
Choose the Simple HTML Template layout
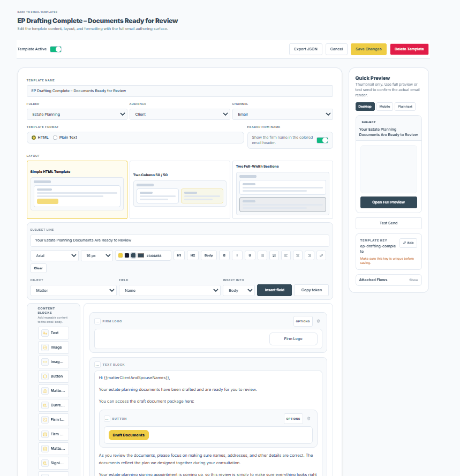(x=77, y=190)
